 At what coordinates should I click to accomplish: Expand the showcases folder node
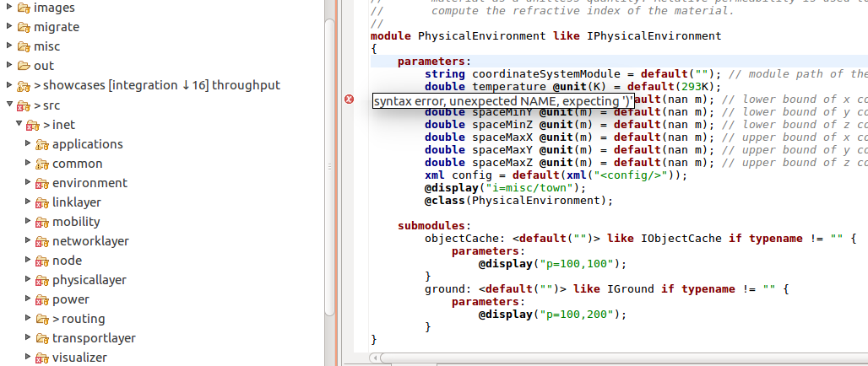(8, 85)
